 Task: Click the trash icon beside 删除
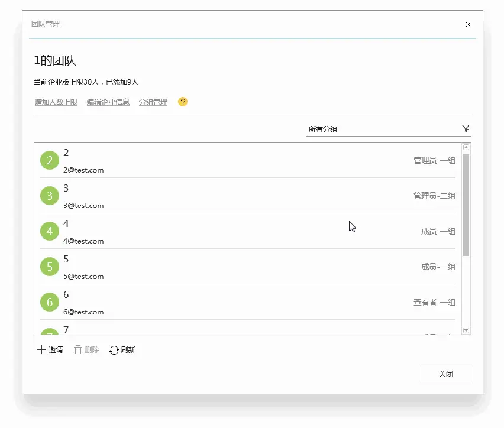tap(77, 349)
